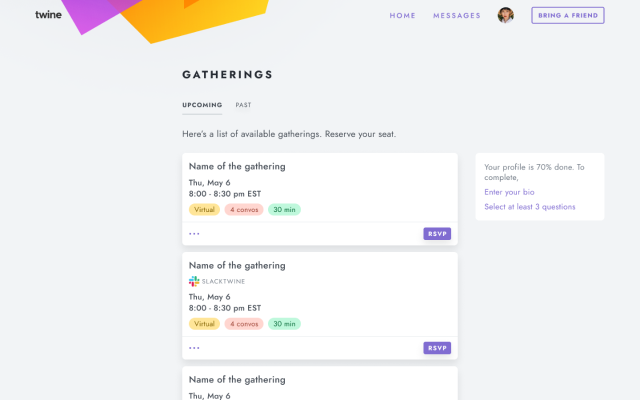Open the Messages menu item
Viewport: 640px width, 400px height.
(457, 16)
